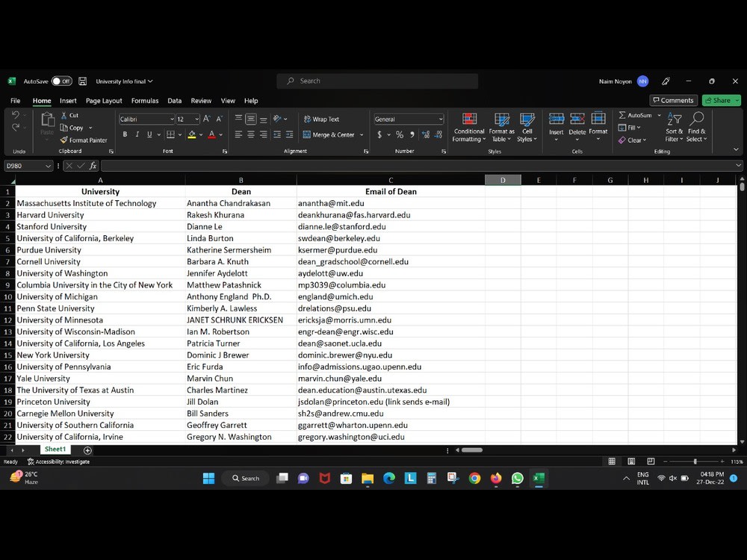Toggle the AutoSave switch
This screenshot has height=560, width=747.
61,81
